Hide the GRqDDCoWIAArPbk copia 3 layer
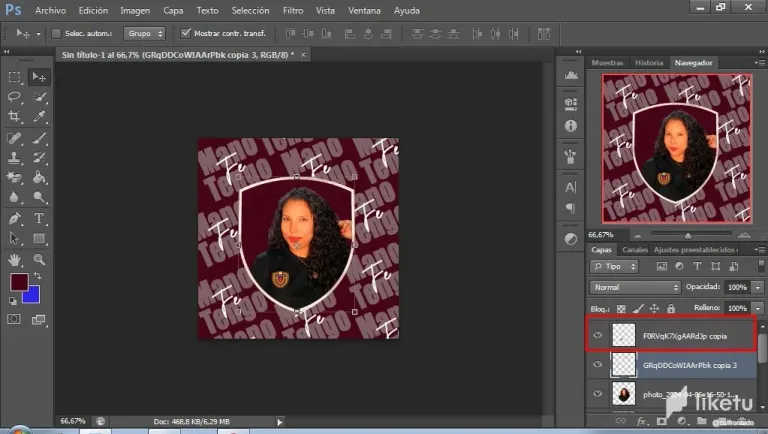Screen dimensions: 768x434 coord(598,364)
